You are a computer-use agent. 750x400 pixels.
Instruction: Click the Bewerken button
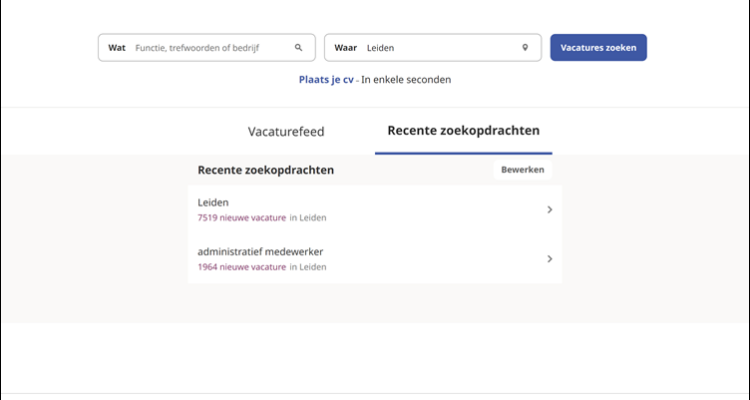tap(522, 170)
